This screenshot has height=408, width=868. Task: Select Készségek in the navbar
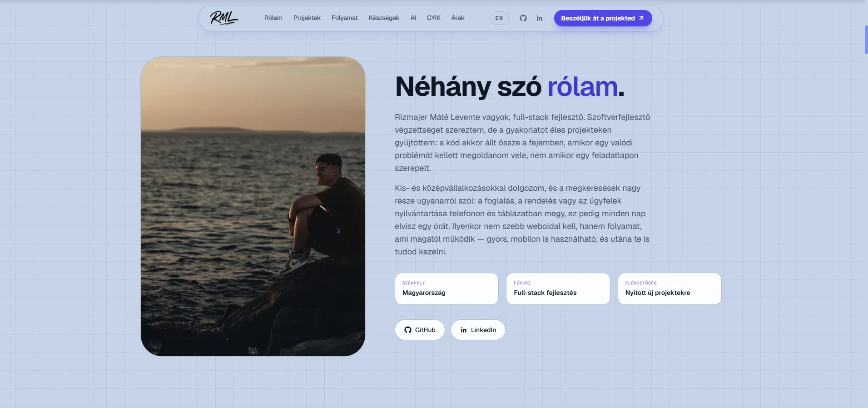coord(384,18)
